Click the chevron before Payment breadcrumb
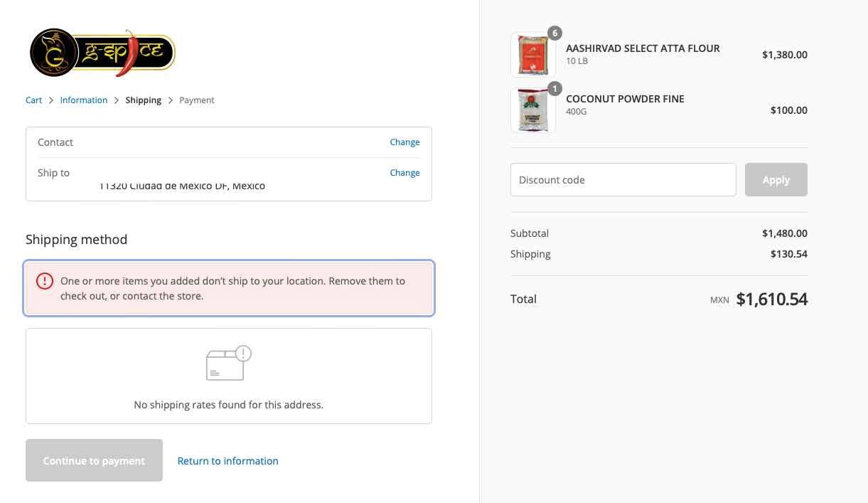868x503 pixels. (x=171, y=100)
